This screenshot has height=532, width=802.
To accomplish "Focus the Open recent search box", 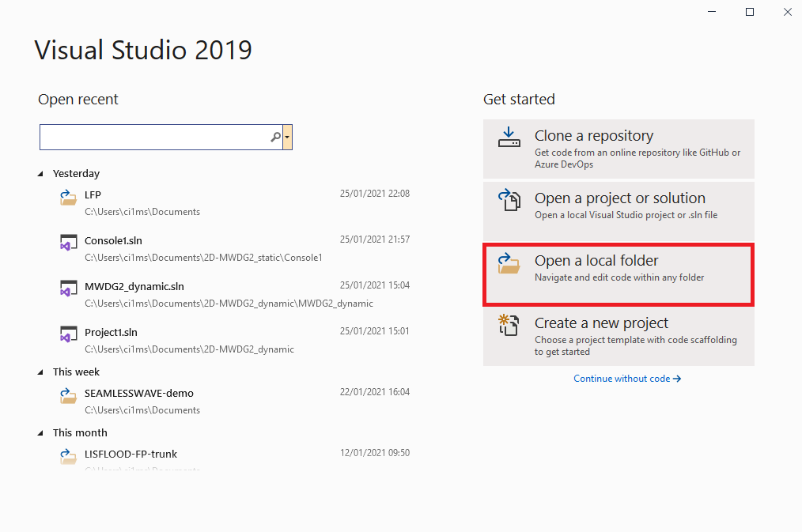I will (x=161, y=137).
